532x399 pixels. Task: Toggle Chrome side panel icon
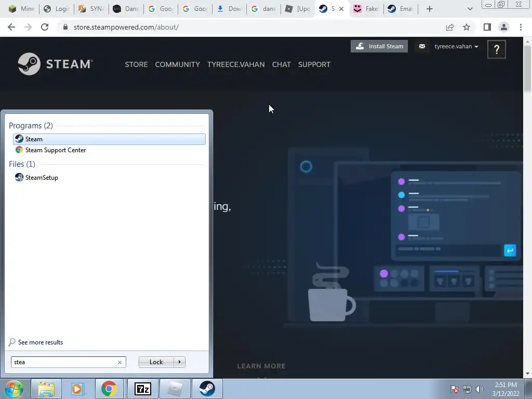pyautogui.click(x=487, y=27)
